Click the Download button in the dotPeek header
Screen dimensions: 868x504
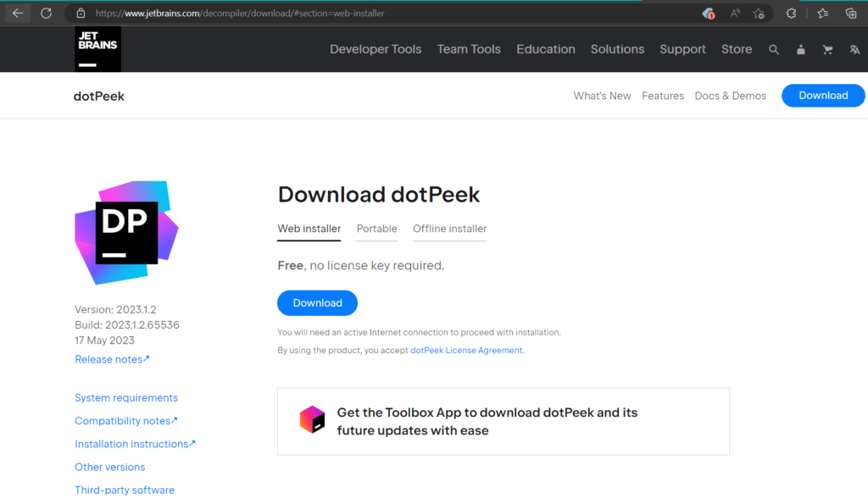(823, 95)
